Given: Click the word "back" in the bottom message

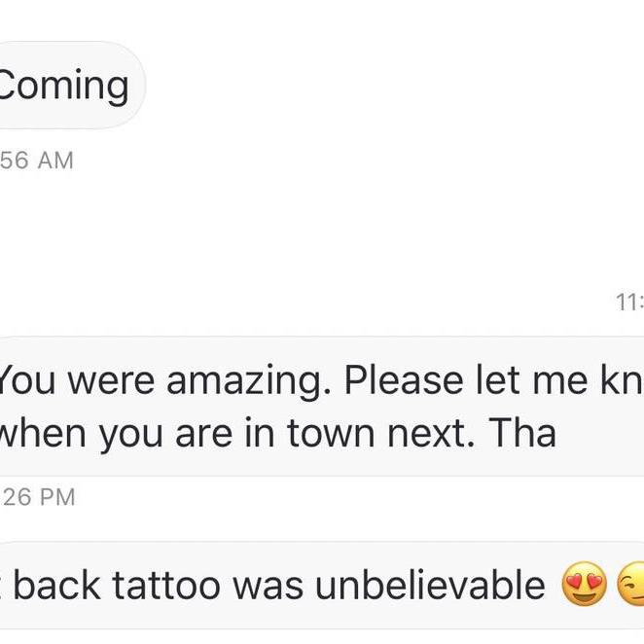Looking at the screenshot, I should pos(56,586).
